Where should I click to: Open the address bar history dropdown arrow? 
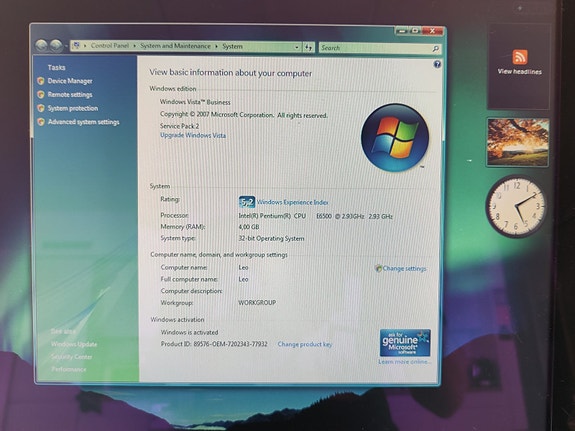tap(297, 47)
